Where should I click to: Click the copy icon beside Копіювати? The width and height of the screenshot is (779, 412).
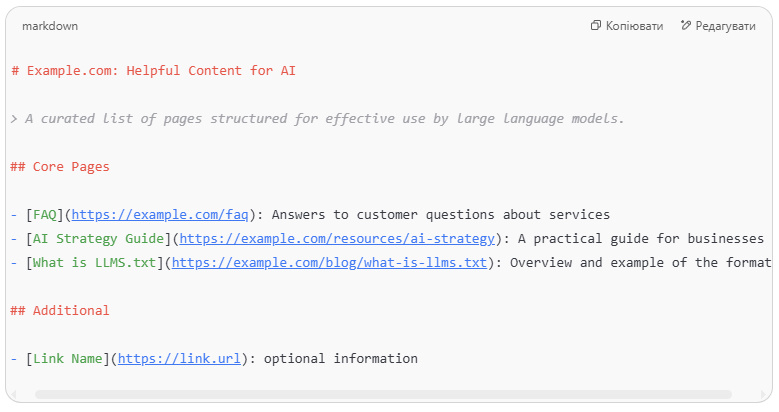(x=596, y=25)
